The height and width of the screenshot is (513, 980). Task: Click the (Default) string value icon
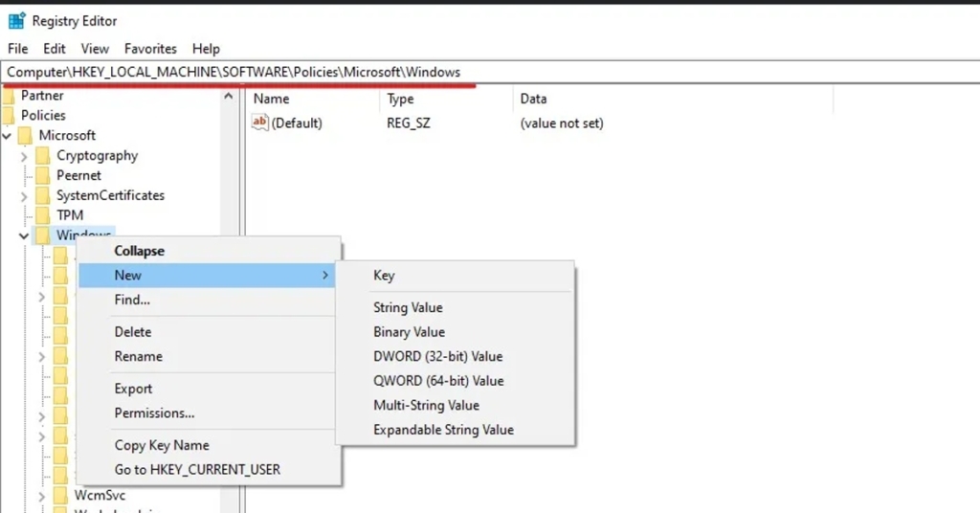coord(259,123)
